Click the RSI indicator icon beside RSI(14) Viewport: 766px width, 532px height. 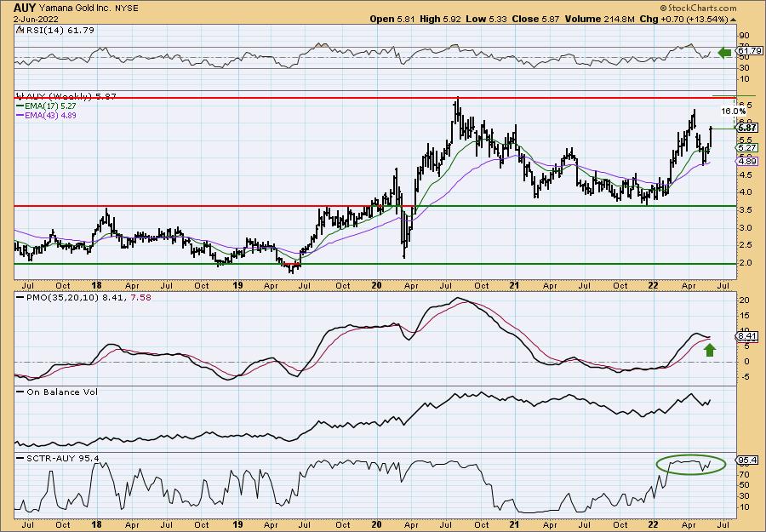coord(19,31)
